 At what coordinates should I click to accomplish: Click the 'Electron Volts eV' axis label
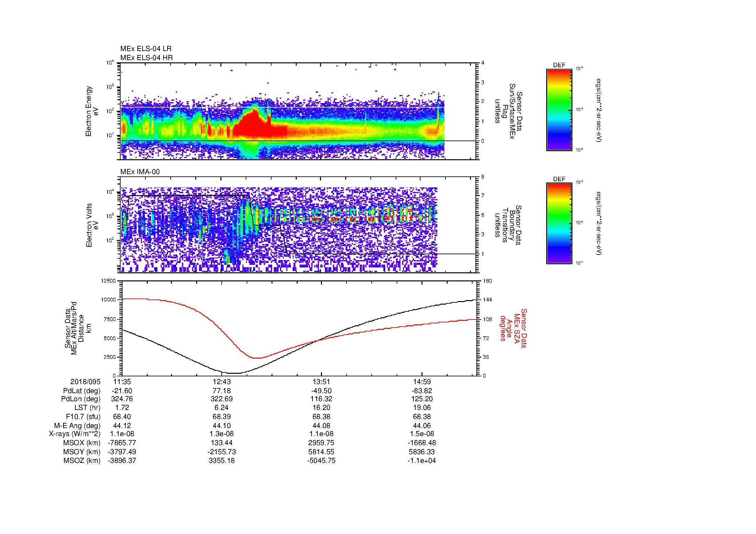pyautogui.click(x=92, y=225)
